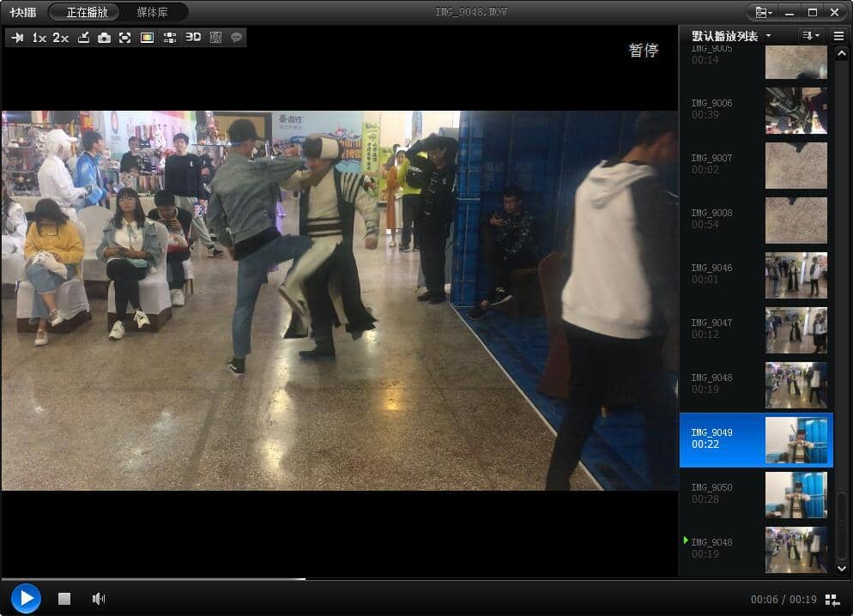Open the IMG_9008 thumbnail
The height and width of the screenshot is (616, 853).
coord(796,220)
